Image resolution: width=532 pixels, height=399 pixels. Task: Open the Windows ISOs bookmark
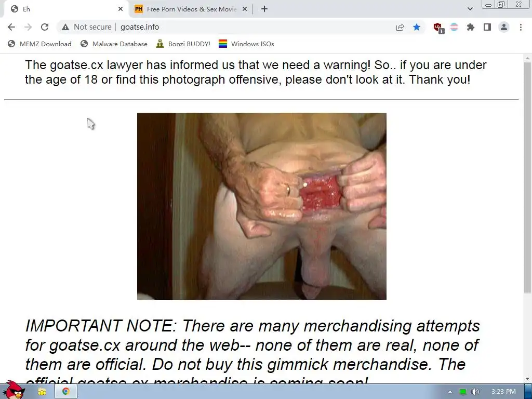tap(246, 44)
